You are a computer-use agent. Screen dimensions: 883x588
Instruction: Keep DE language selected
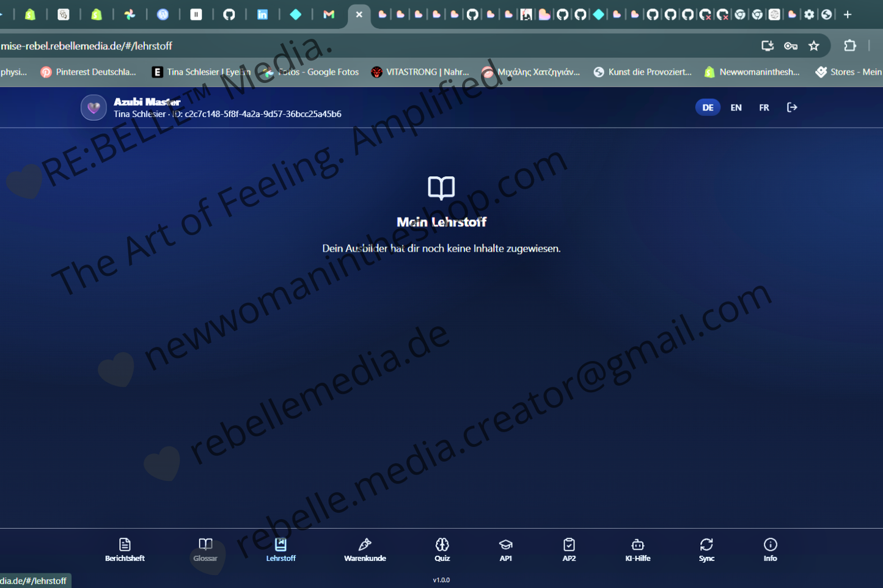tap(708, 107)
